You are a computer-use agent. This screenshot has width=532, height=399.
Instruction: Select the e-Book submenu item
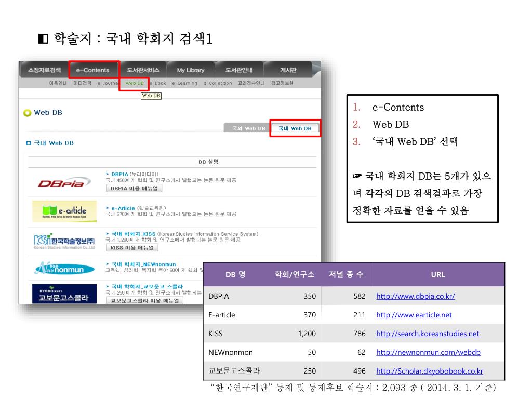click(158, 83)
